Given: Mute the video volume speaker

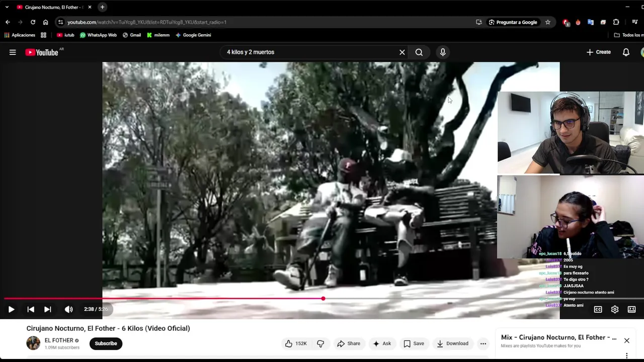Looking at the screenshot, I should coord(68,309).
